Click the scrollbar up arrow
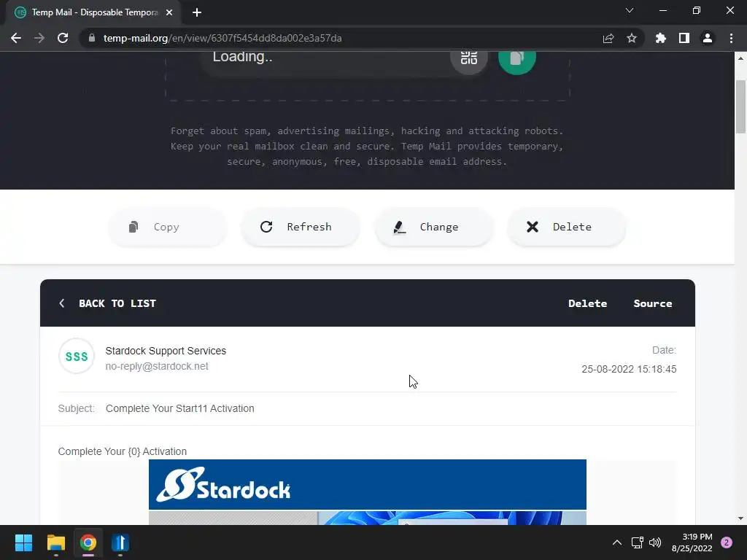Image resolution: width=747 pixels, height=560 pixels. tap(741, 58)
